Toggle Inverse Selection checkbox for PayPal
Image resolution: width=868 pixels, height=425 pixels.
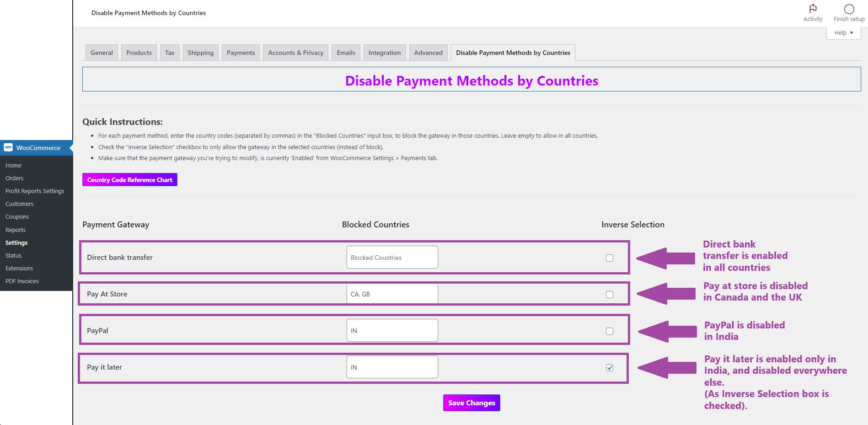(x=610, y=331)
